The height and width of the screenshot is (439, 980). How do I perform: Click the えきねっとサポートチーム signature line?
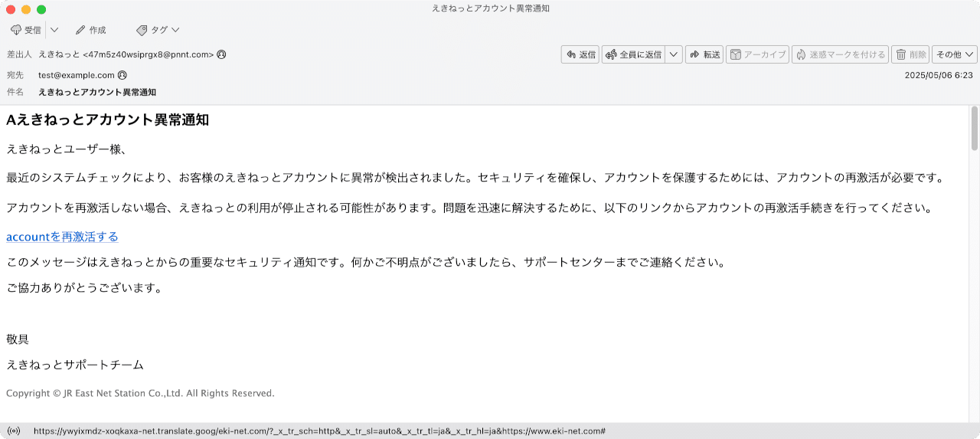tap(75, 365)
